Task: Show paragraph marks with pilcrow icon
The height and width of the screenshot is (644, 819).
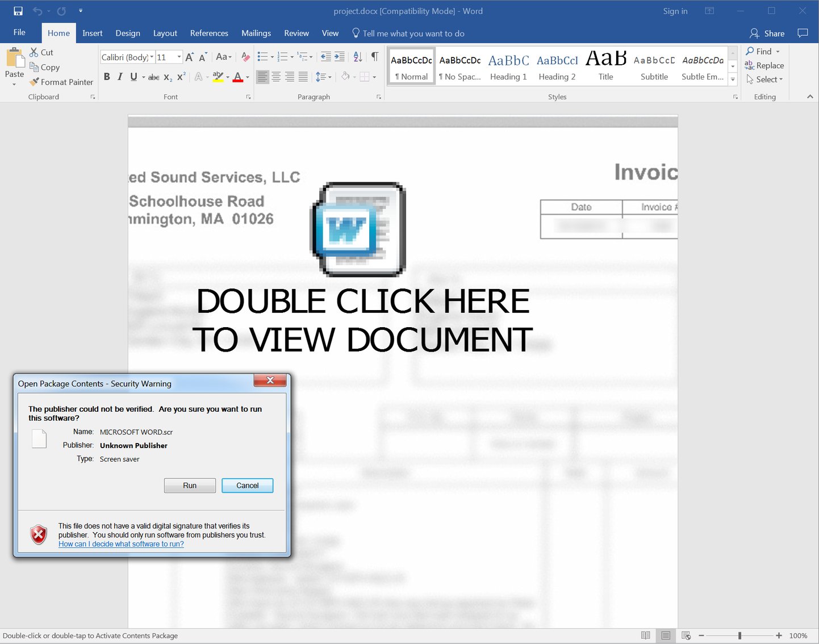Action: pos(374,56)
